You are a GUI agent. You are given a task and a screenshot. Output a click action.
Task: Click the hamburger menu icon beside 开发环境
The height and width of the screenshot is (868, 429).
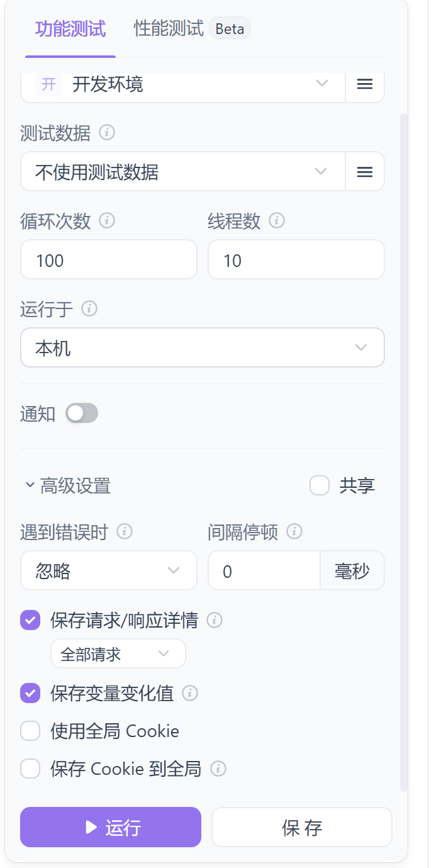pos(365,84)
